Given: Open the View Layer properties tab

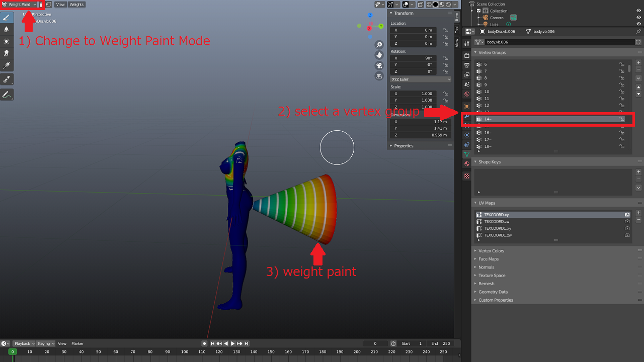Looking at the screenshot, I should point(467,75).
